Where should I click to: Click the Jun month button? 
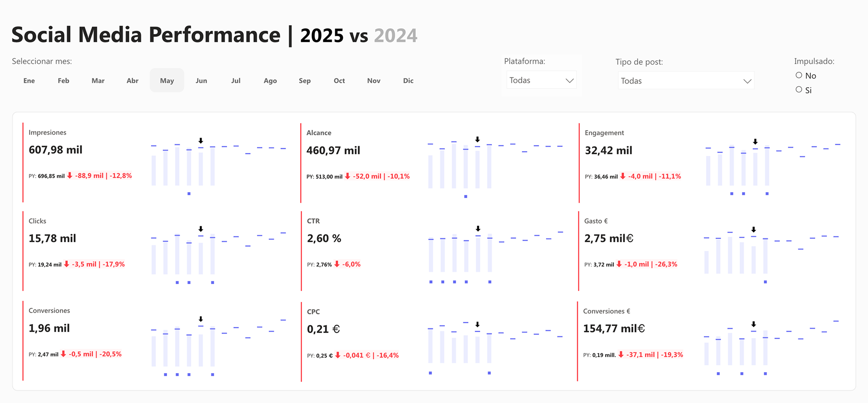(201, 80)
